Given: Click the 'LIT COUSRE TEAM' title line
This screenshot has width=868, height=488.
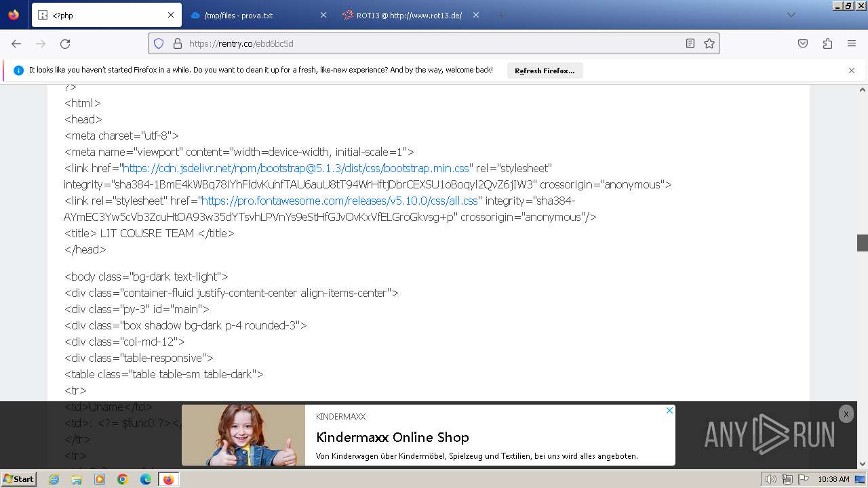Looking at the screenshot, I should [x=149, y=233].
